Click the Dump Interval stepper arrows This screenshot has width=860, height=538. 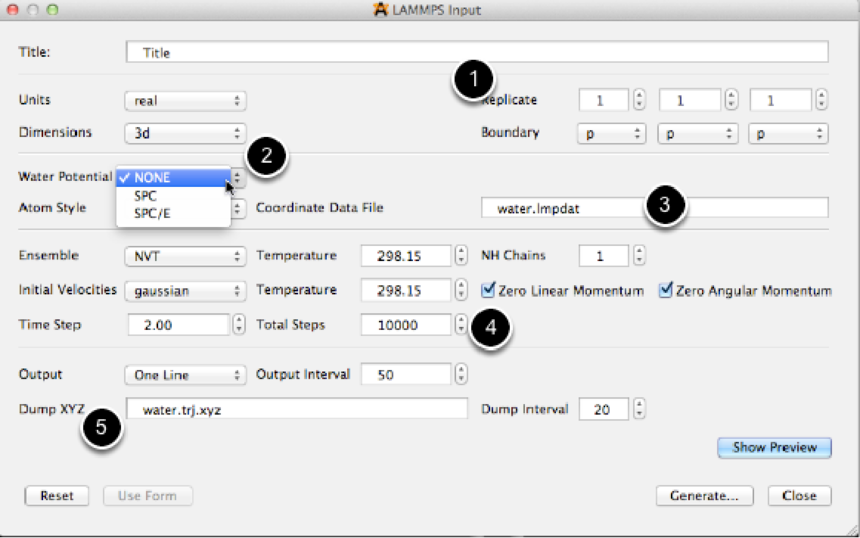(638, 409)
